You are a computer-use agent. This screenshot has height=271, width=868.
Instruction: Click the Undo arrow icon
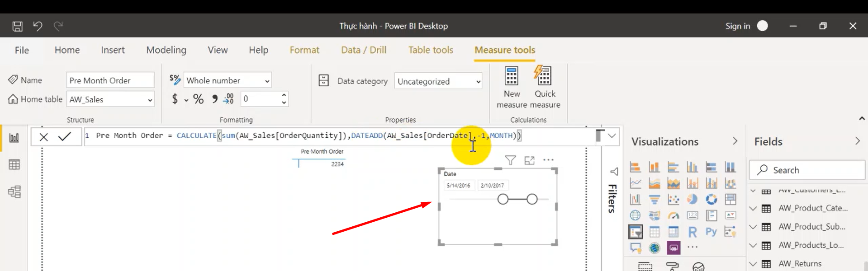tap(38, 26)
